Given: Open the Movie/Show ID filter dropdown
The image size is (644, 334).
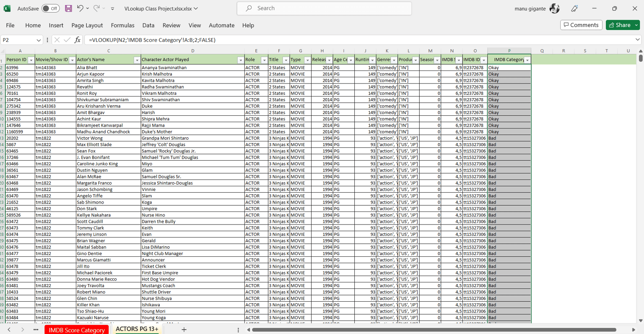Looking at the screenshot, I should 72,60.
